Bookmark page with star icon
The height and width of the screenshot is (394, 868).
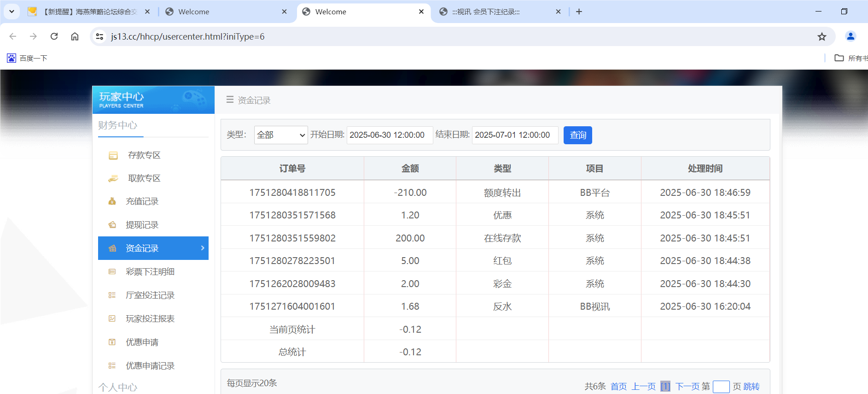pos(821,36)
